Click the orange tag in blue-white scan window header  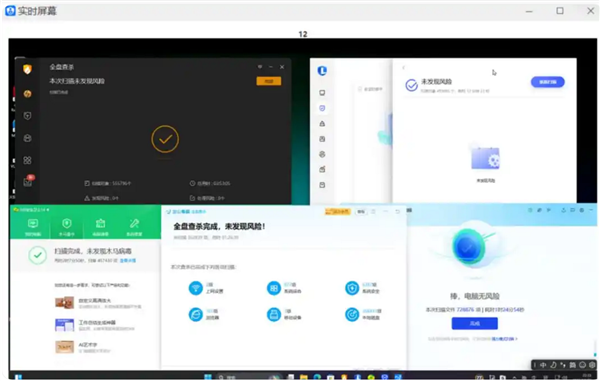coord(337,212)
